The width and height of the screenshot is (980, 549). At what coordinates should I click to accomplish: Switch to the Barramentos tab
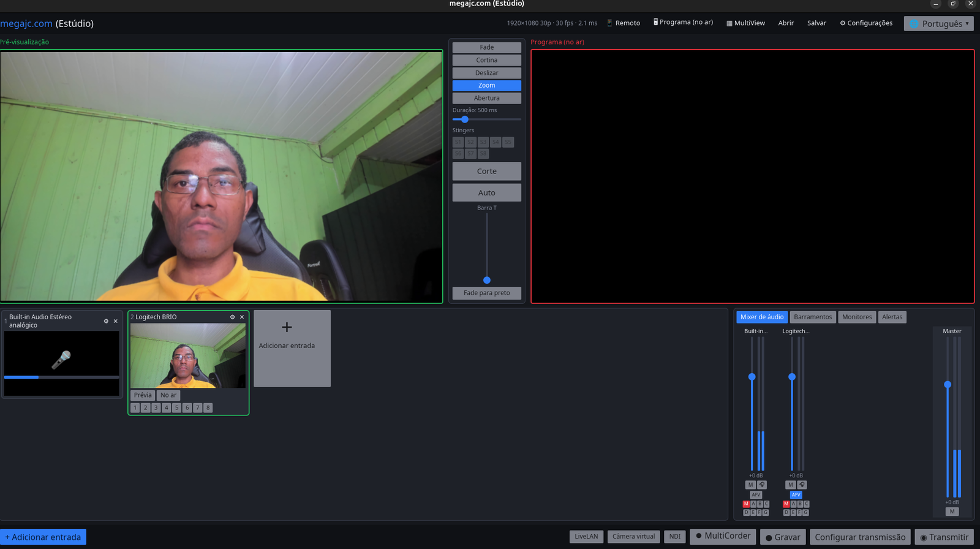pos(813,317)
